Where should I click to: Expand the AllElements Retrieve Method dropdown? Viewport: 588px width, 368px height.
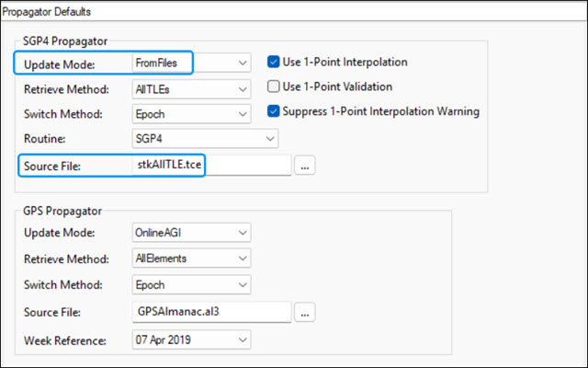242,260
